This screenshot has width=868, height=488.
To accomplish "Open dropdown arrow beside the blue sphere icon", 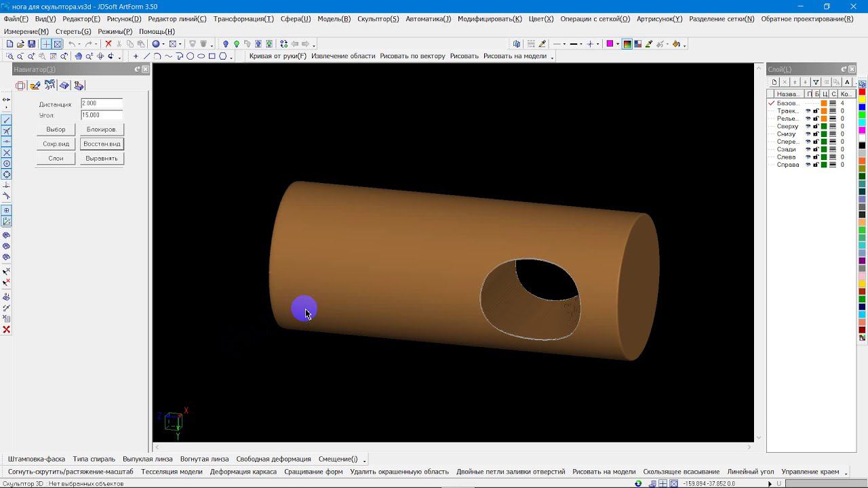I will (163, 45).
